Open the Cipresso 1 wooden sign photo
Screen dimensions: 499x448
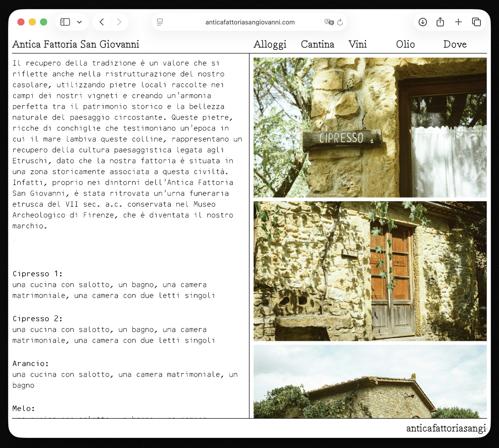(x=370, y=127)
